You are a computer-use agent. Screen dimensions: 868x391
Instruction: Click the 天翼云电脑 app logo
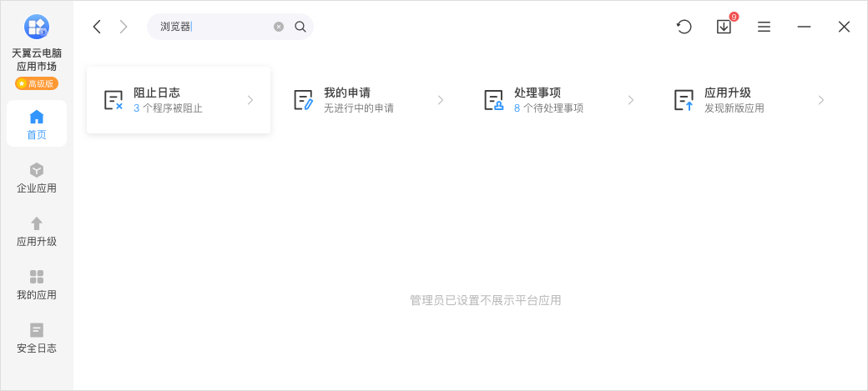coord(37,27)
